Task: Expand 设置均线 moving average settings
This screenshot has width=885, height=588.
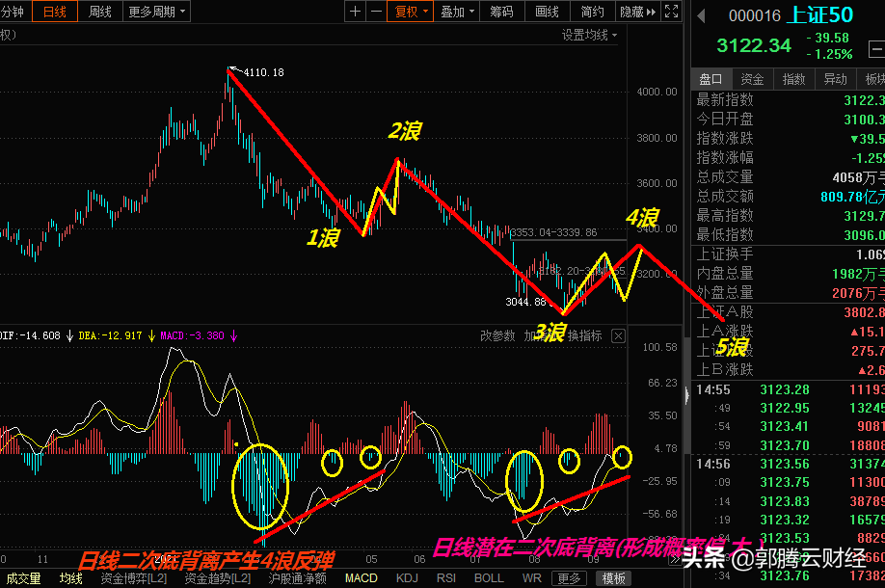Action: click(589, 35)
